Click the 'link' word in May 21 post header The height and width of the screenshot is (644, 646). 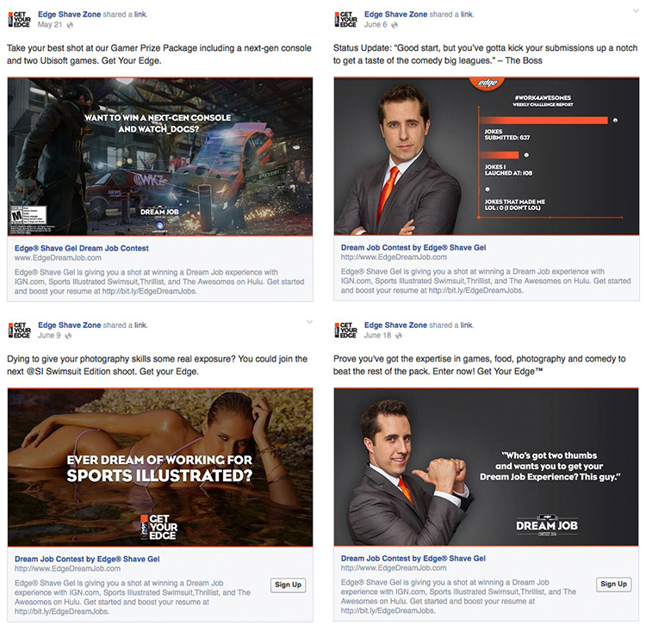click(x=140, y=15)
